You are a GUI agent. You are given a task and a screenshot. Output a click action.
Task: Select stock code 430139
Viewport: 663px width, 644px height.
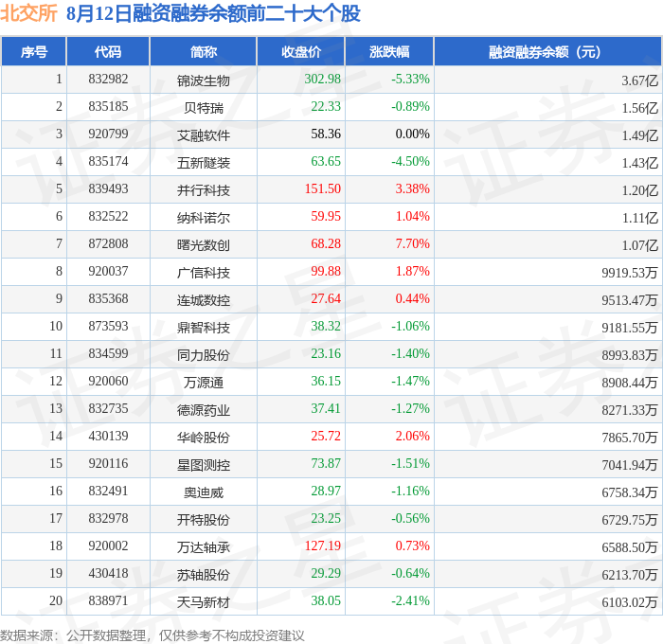pyautogui.click(x=108, y=437)
